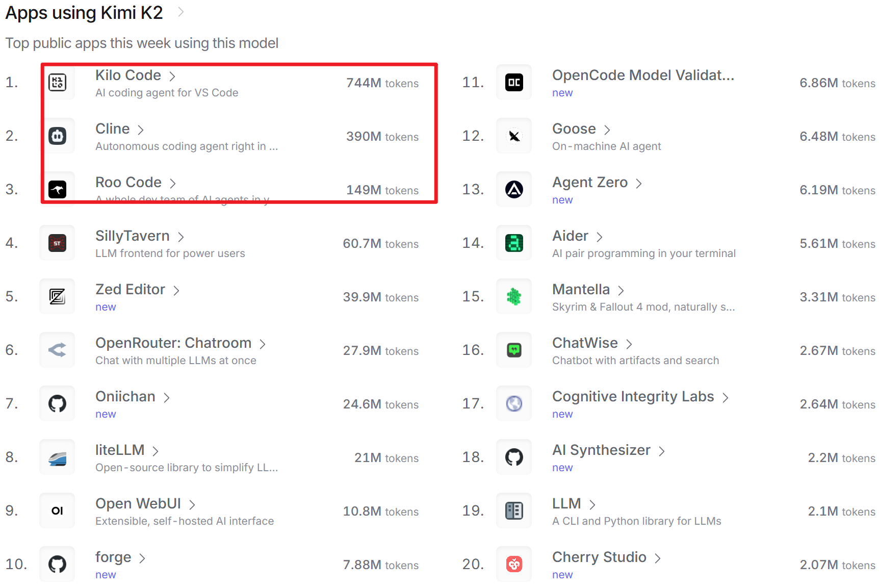Click the chevron next to Goose
879x588 pixels.
pyautogui.click(x=607, y=130)
